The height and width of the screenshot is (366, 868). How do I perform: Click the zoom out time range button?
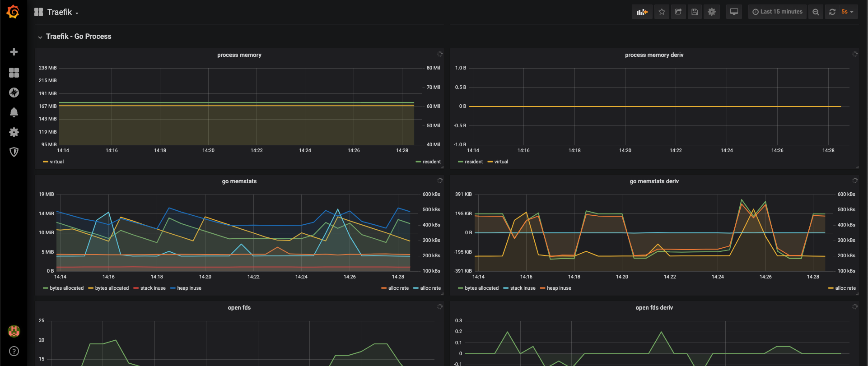(x=816, y=12)
